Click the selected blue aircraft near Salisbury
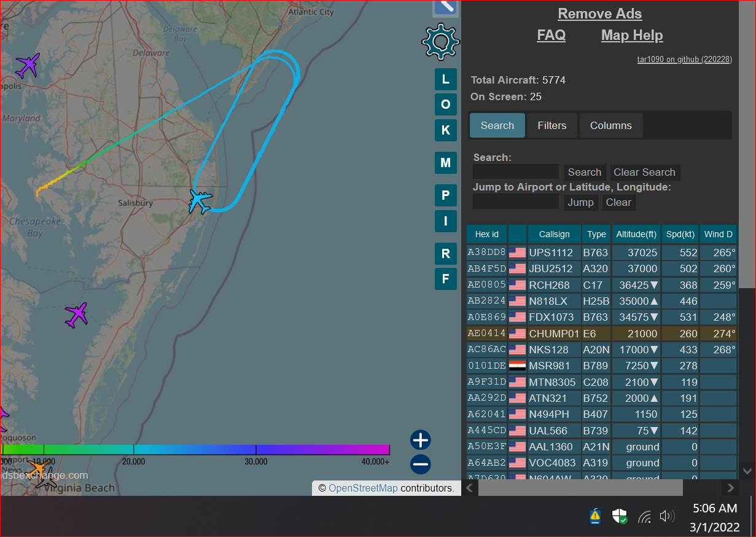The image size is (756, 537). 200,201
